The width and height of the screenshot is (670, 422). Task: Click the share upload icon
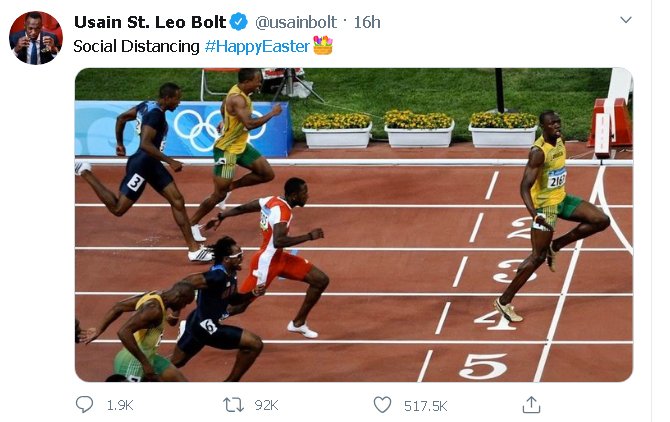pos(532,404)
